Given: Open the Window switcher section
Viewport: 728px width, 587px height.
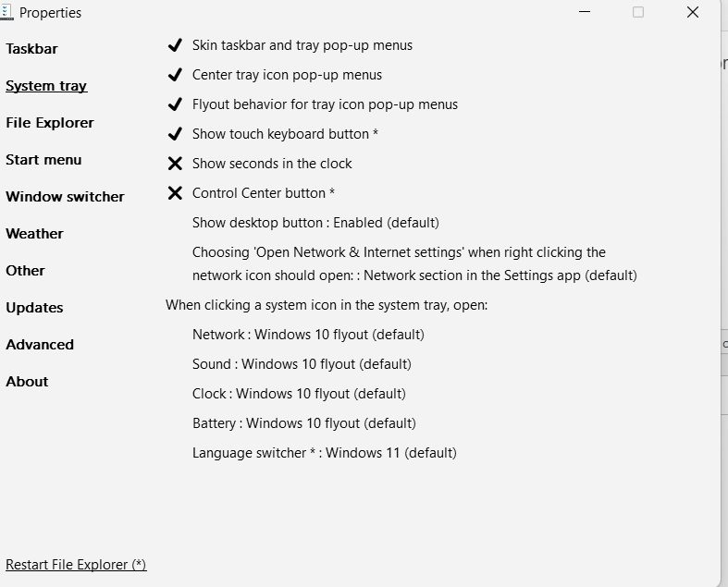Looking at the screenshot, I should [65, 197].
